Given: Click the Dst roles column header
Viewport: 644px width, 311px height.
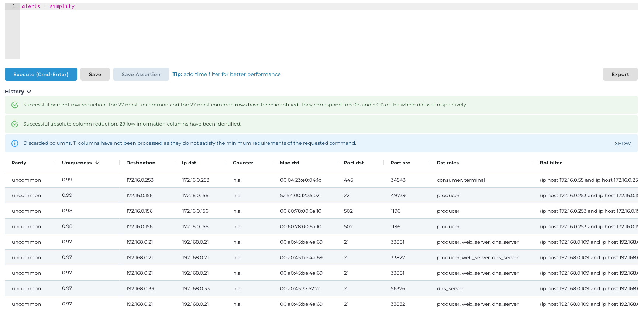Looking at the screenshot, I should 448,163.
